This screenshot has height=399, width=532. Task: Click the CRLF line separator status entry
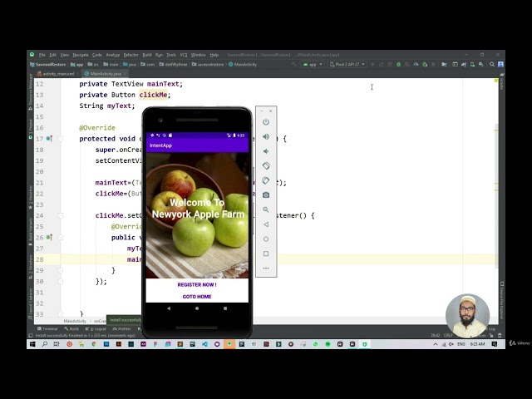(x=448, y=335)
